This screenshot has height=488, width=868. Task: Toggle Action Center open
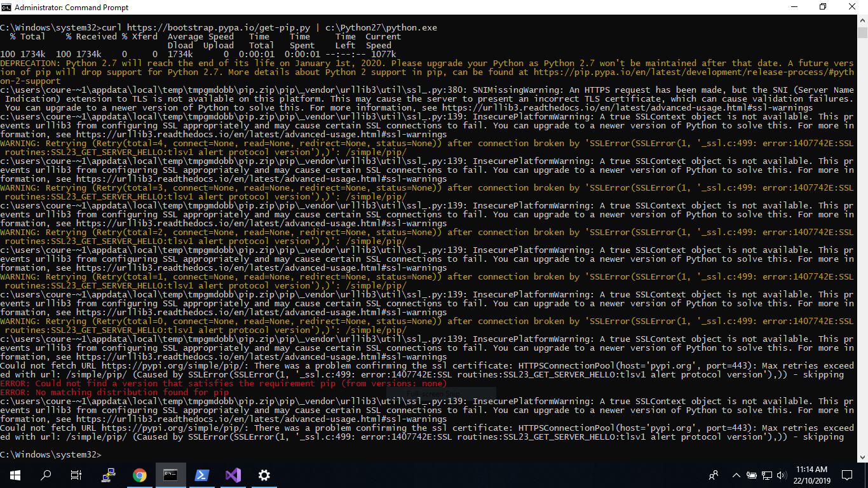pyautogui.click(x=847, y=475)
